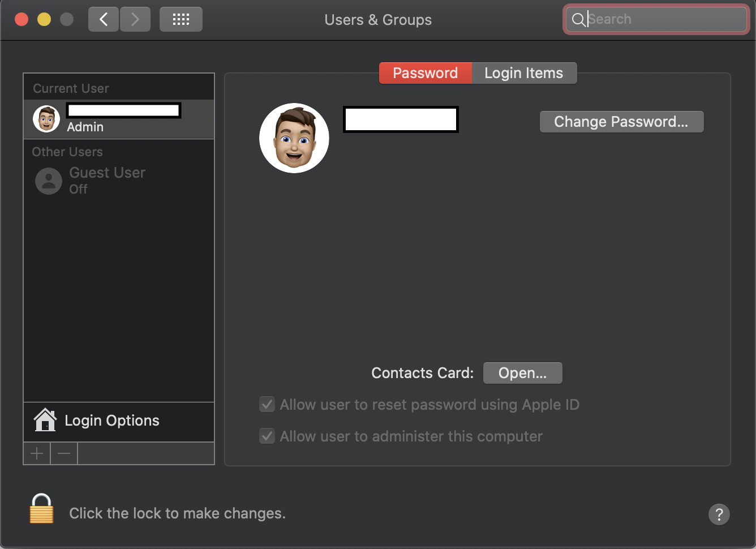
Task: Toggle Allow user to administer this computer
Action: coord(267,436)
